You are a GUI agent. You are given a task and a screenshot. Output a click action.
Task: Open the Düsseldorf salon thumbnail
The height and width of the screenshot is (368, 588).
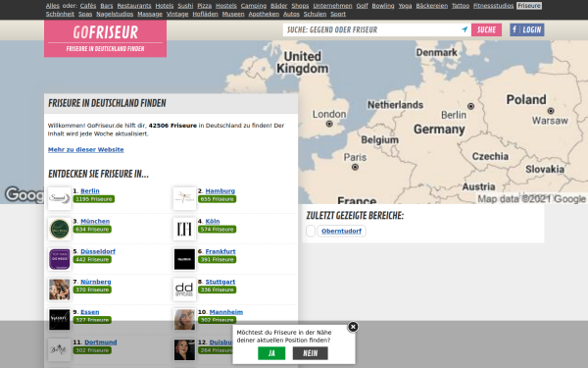tap(60, 259)
